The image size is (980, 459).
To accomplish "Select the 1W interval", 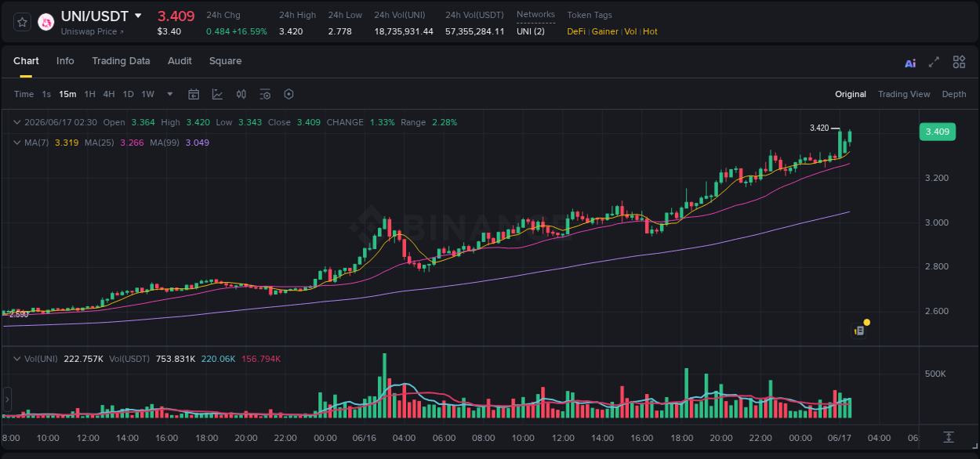I will 147,94.
